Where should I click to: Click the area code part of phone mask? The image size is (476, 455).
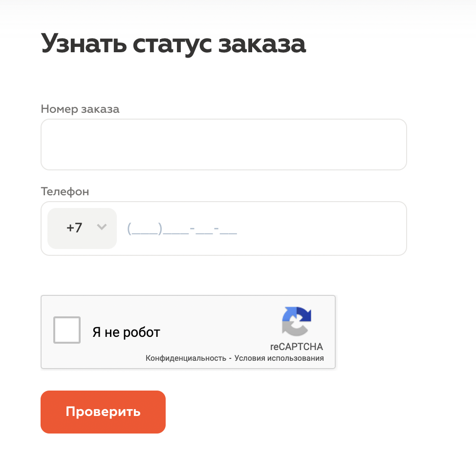[144, 228]
